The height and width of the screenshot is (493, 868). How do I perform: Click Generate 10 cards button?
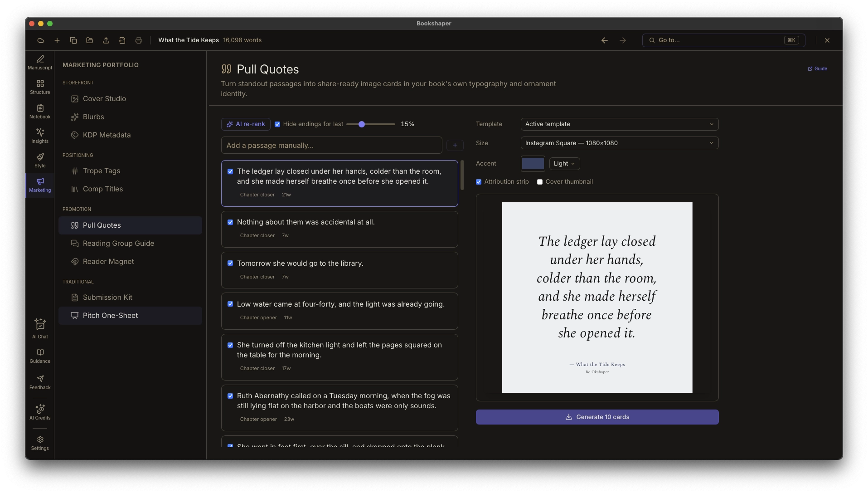point(597,417)
